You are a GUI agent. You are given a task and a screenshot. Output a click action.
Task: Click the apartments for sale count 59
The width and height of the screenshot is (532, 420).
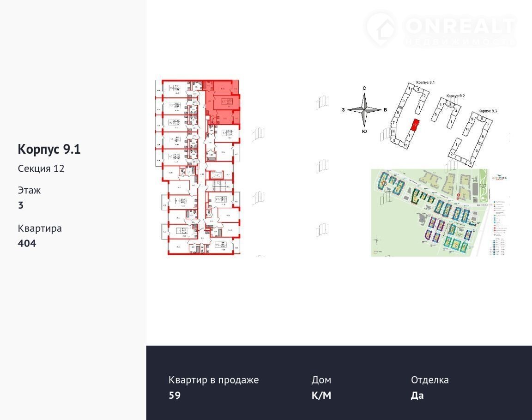click(175, 396)
